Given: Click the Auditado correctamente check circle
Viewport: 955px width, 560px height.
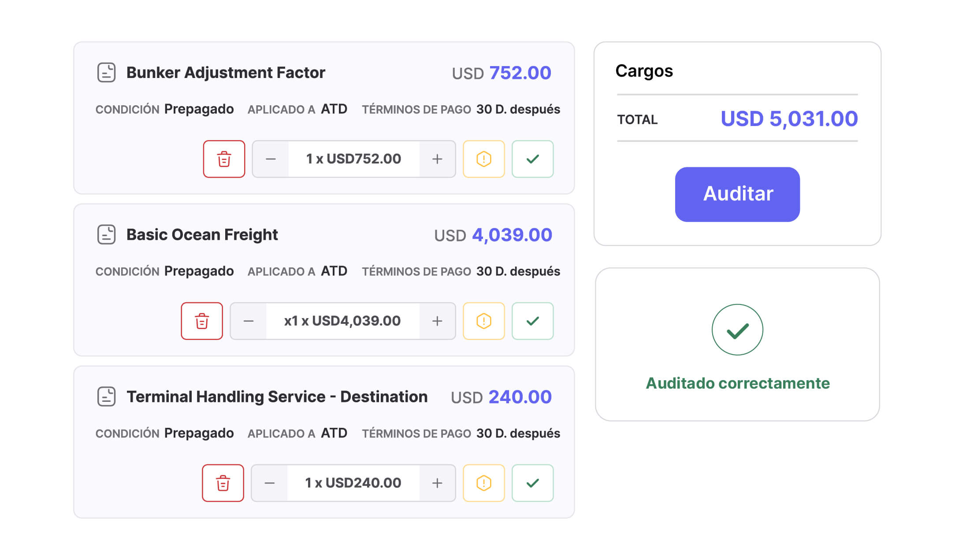Looking at the screenshot, I should coord(737,330).
